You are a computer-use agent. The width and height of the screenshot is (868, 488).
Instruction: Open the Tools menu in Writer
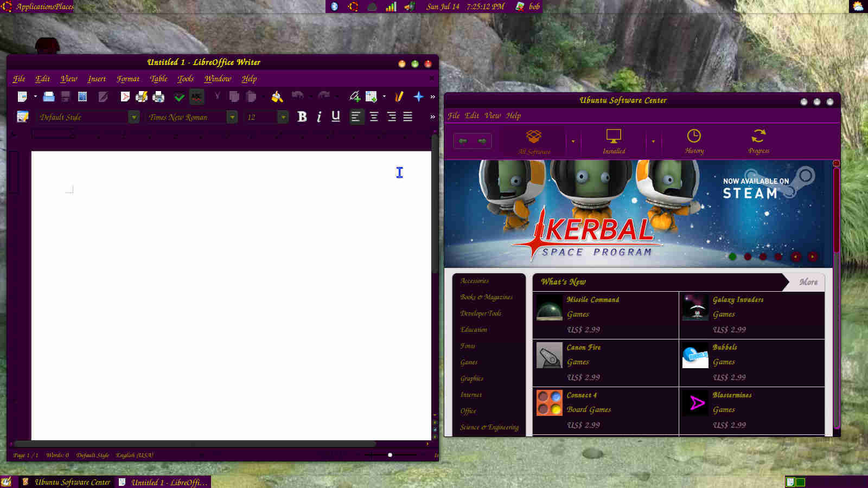click(186, 79)
